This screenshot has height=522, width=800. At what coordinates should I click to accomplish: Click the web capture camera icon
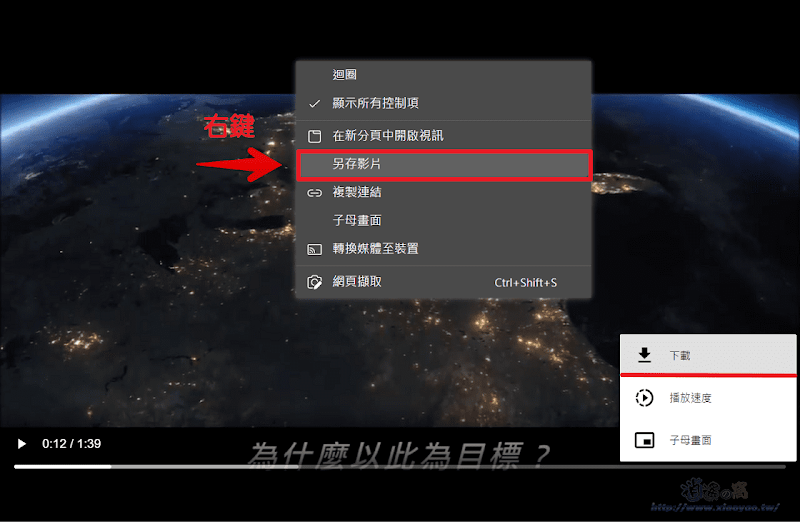[x=315, y=282]
